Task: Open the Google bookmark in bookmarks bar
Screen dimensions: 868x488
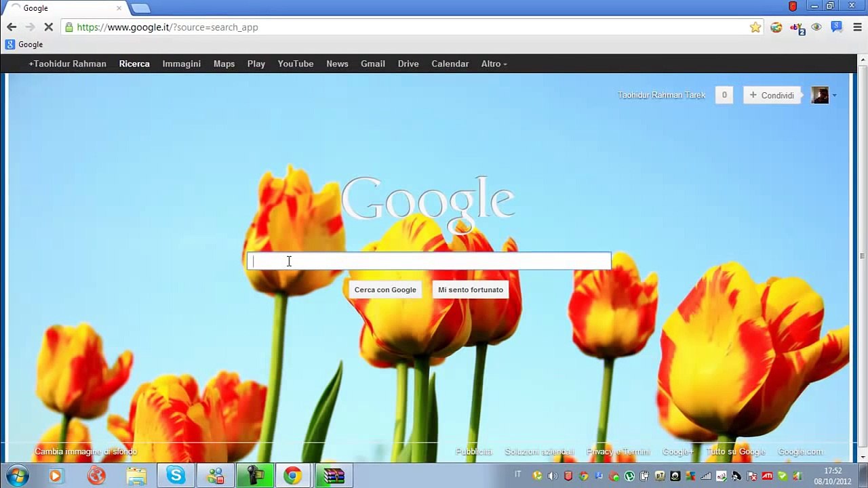Action: tap(24, 45)
